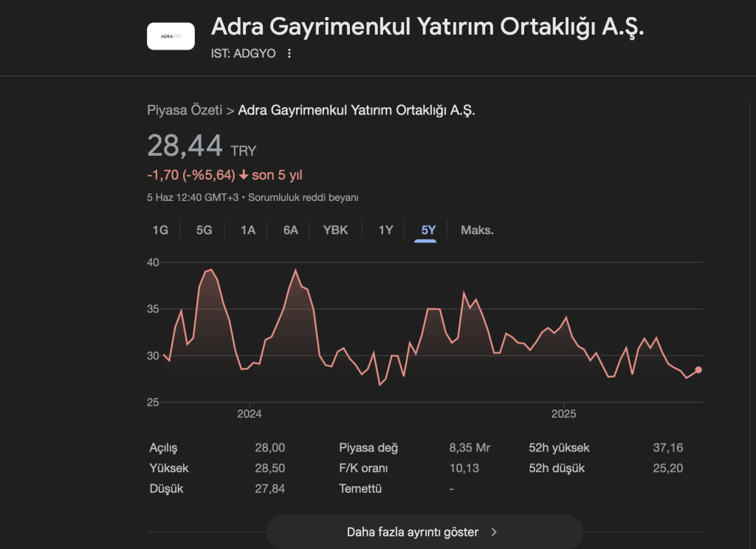Open the three-dot options menu beside IST: ADGYO
The height and width of the screenshot is (549, 756).
tap(289, 53)
